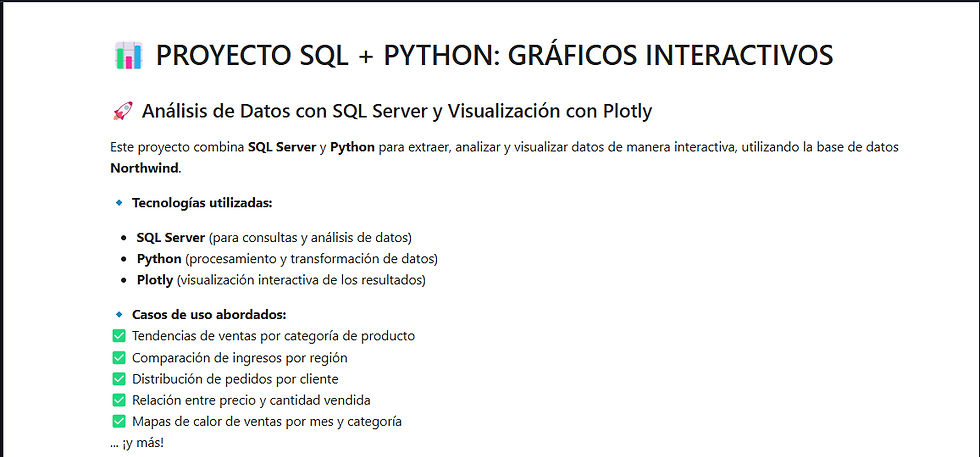Click the bullet SQL Server (para consultas y análisis)
The height and width of the screenshot is (457, 980).
(274, 238)
